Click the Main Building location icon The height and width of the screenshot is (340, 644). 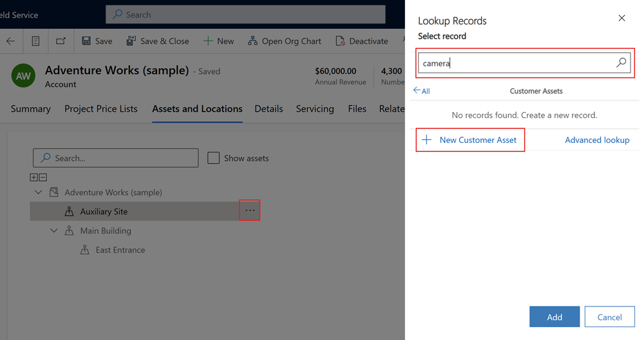[69, 231]
